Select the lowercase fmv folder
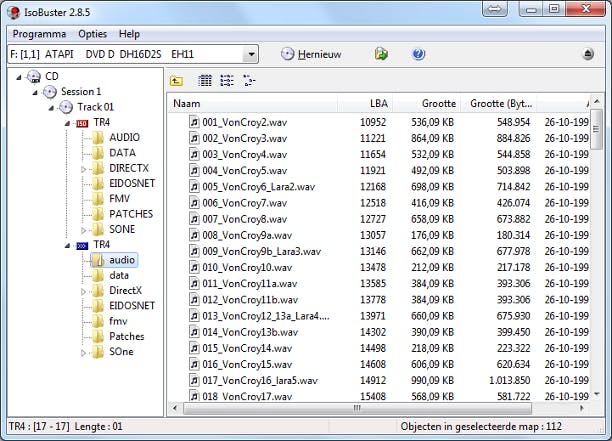This screenshot has width=612, height=441. pyautogui.click(x=118, y=321)
